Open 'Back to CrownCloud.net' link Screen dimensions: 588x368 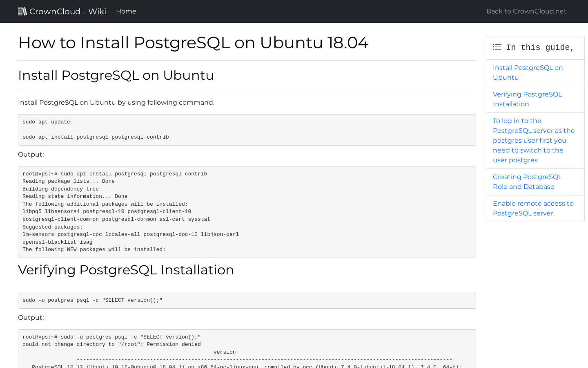click(x=526, y=11)
